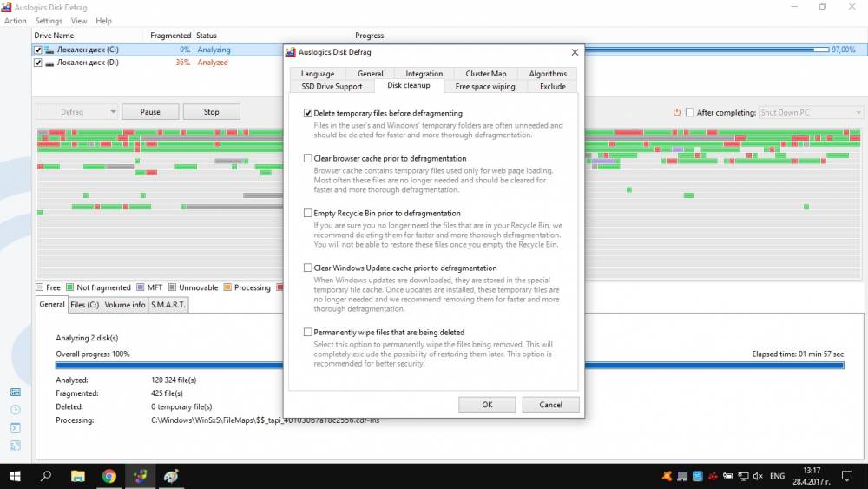This screenshot has width=868, height=489.
Task: Uncheck Delete temporary files before defragmenting
Action: tap(308, 113)
